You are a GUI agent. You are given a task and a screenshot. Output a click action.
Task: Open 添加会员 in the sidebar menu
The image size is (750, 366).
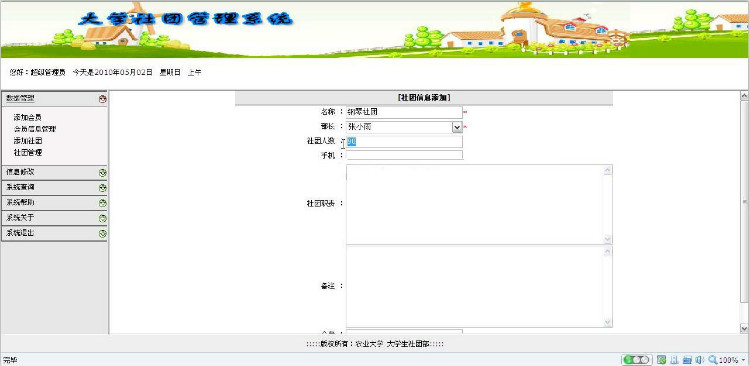(x=27, y=117)
